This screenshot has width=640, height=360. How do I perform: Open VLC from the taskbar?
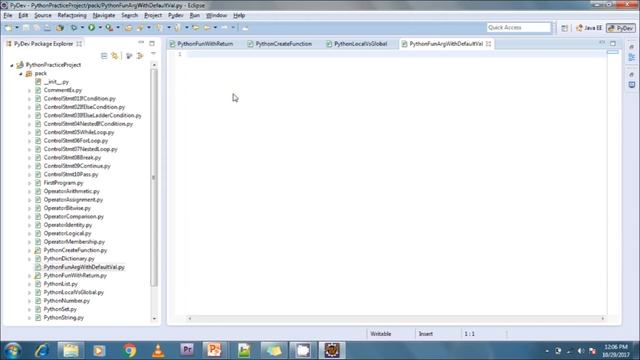(158, 350)
